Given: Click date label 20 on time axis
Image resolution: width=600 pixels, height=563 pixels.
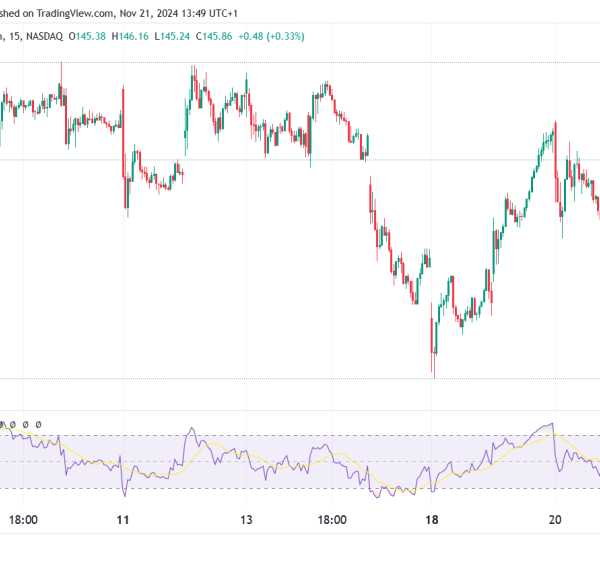Looking at the screenshot, I should [555, 520].
